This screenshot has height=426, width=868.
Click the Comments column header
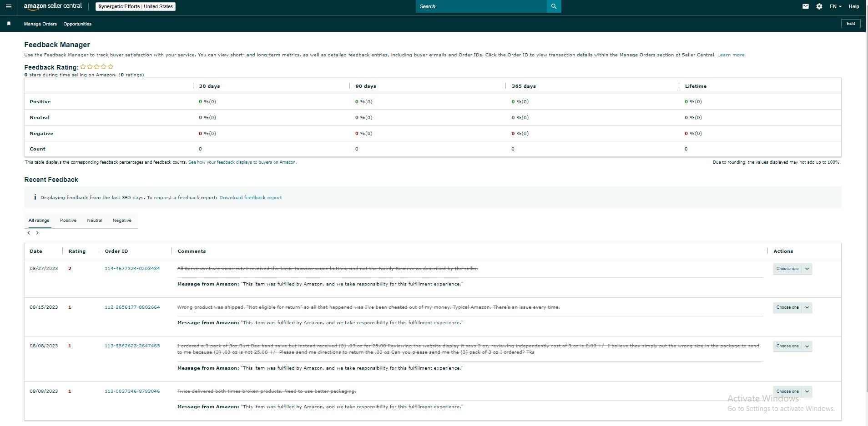(192, 251)
